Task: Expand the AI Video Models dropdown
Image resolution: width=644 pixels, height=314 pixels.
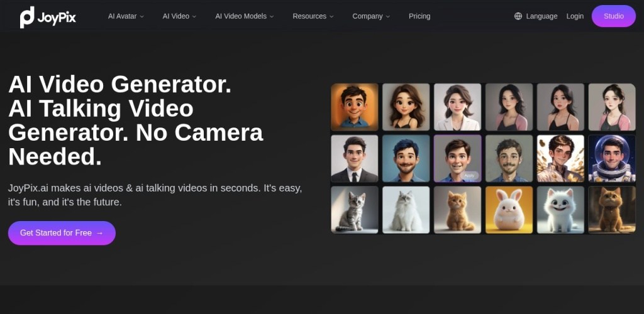Action: pyautogui.click(x=244, y=16)
